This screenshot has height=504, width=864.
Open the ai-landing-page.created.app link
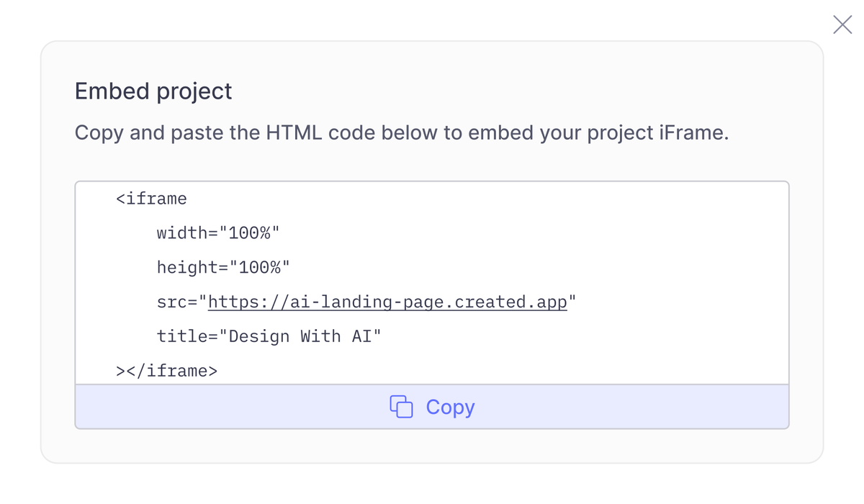(x=387, y=302)
